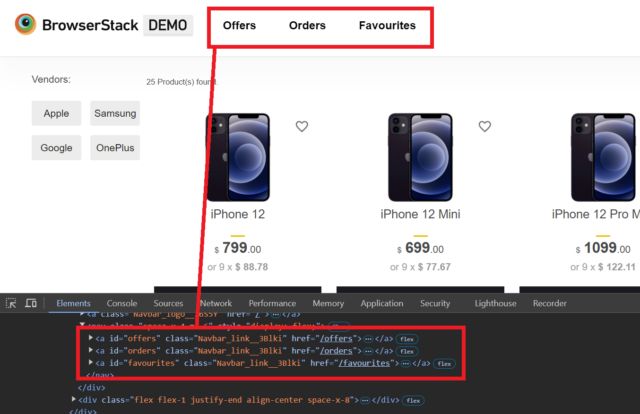
Task: Toggle the device toolbar icon in DevTools
Action: [x=31, y=303]
